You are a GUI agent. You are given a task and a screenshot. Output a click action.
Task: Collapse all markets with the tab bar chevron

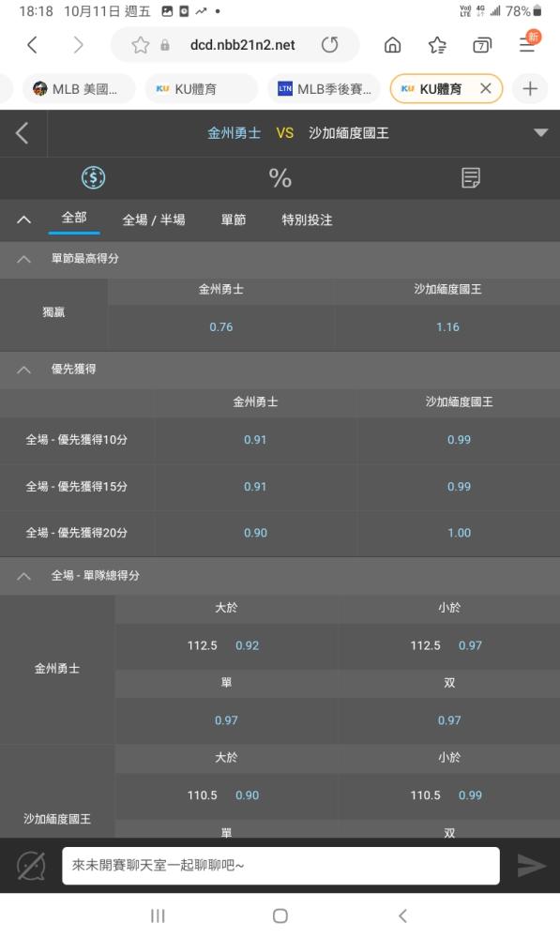pos(24,219)
